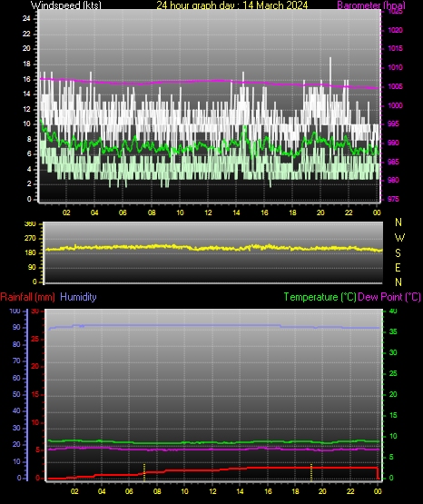This screenshot has width=423, height=504.
Task: Select the Rainfall (mm) legend label
Action: (27, 297)
